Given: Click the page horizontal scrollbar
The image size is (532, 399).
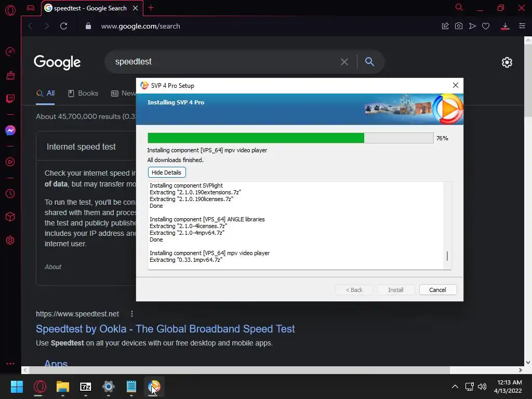Looking at the screenshot, I should point(239,370).
